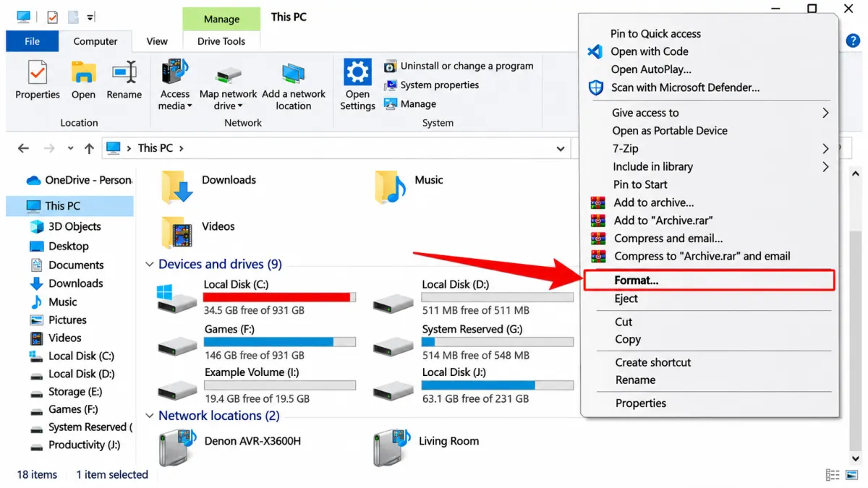
Task: Collapse Network locations section
Action: pyautogui.click(x=150, y=416)
